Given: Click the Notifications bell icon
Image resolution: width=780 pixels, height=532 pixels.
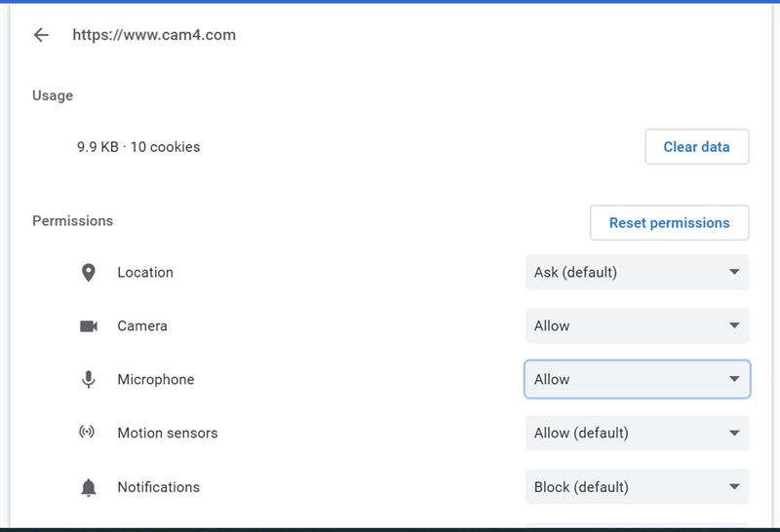Looking at the screenshot, I should coord(88,487).
